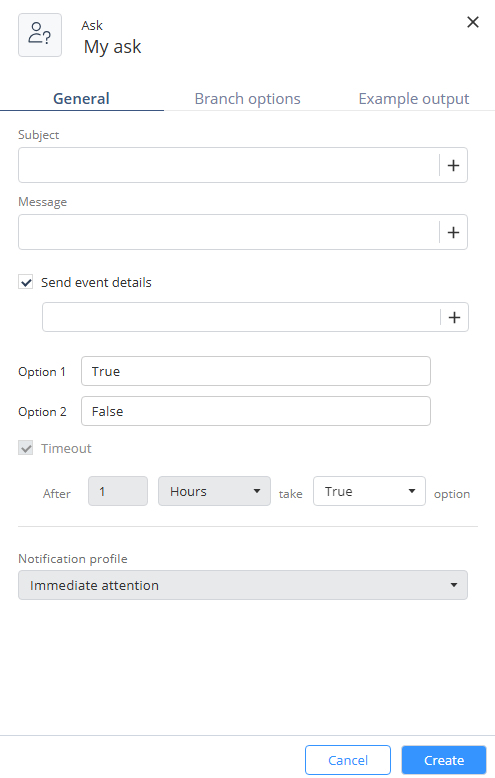Click the Cancel button
The height and width of the screenshot is (778, 495).
[348, 760]
